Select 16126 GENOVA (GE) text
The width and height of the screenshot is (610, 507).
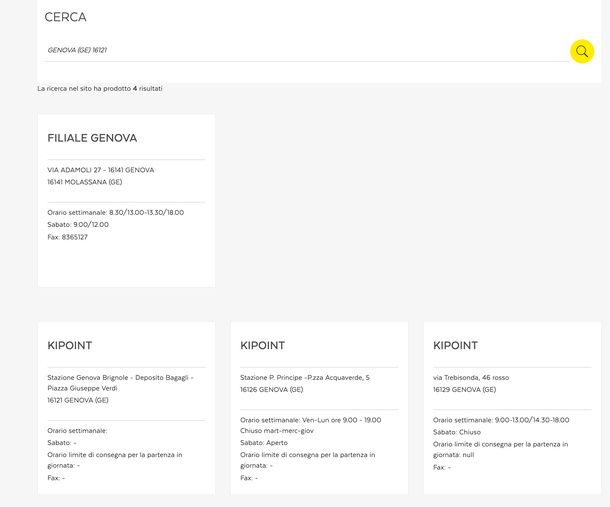click(272, 389)
